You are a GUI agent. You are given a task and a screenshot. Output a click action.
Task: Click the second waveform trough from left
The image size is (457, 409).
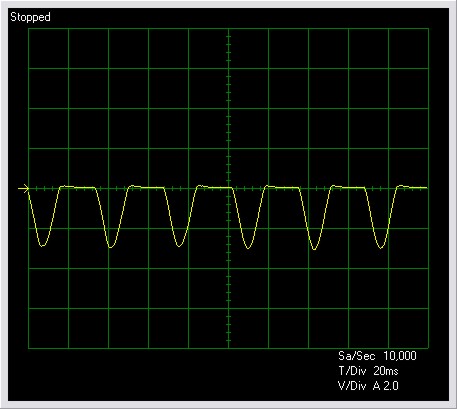tap(110, 247)
